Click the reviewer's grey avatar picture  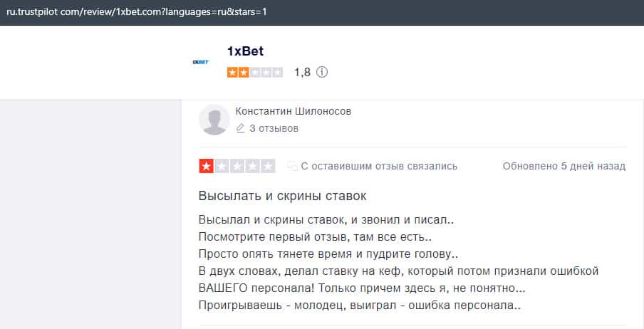point(214,120)
